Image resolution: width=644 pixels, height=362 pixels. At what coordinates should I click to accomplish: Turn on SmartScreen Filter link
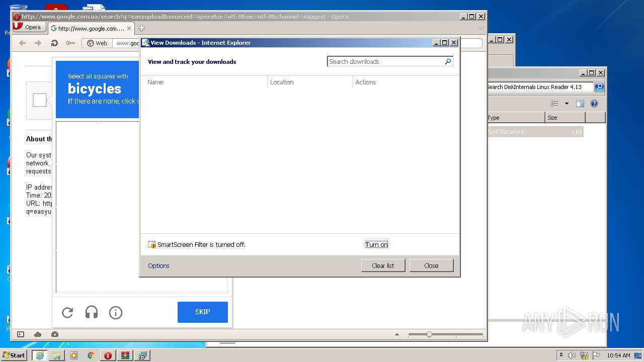tap(377, 244)
